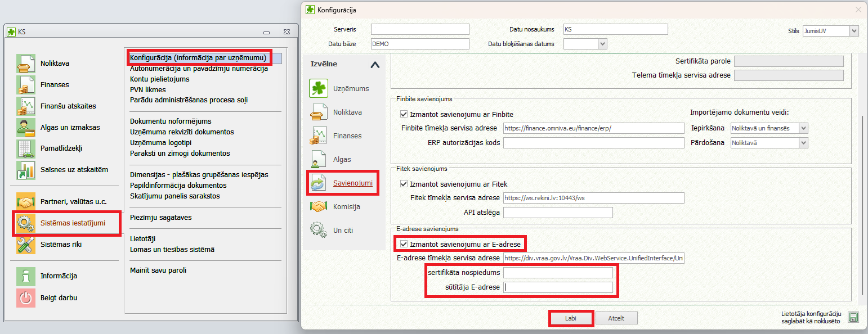Select Algas icon in Konfigurācija sidebar

[319, 160]
